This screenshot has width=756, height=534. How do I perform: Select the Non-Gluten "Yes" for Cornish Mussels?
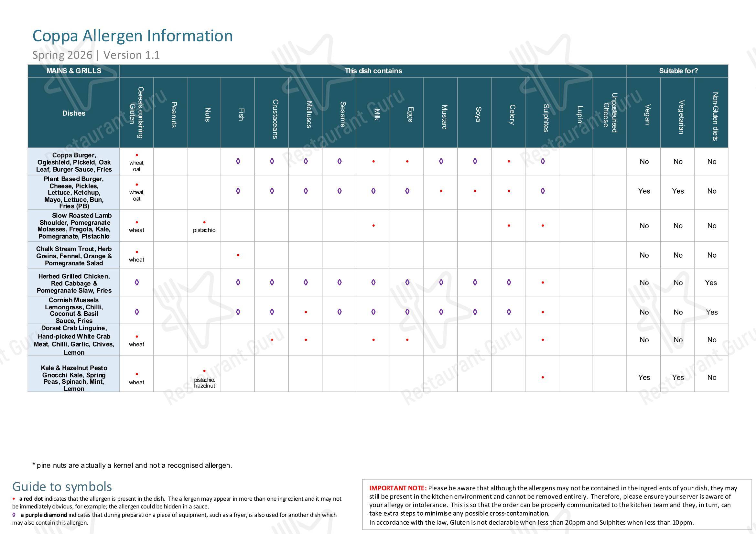[x=712, y=313]
